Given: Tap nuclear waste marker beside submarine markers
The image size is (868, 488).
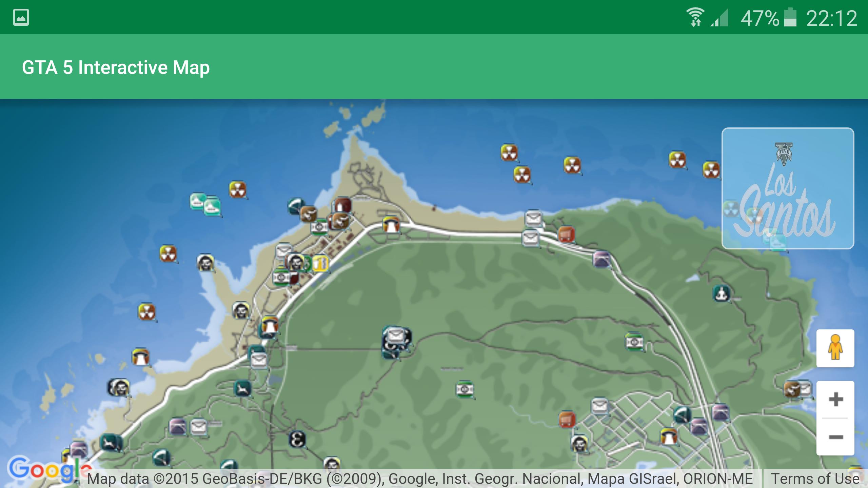Looking at the screenshot, I should 237,190.
